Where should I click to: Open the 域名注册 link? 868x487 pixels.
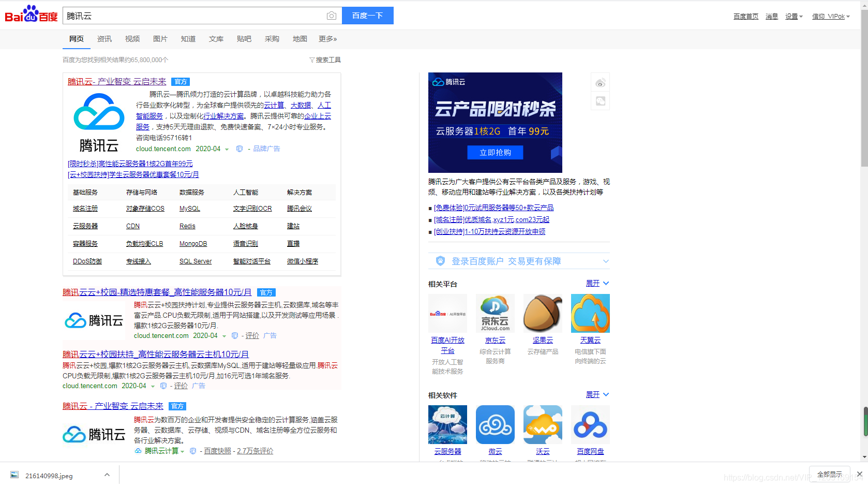tap(85, 209)
